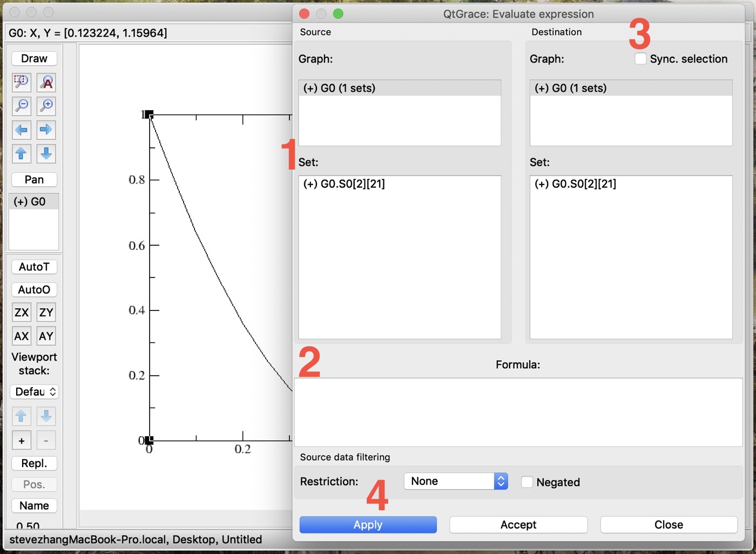Enable the Sync. selection checkbox
This screenshot has width=756, height=554.
coord(640,59)
